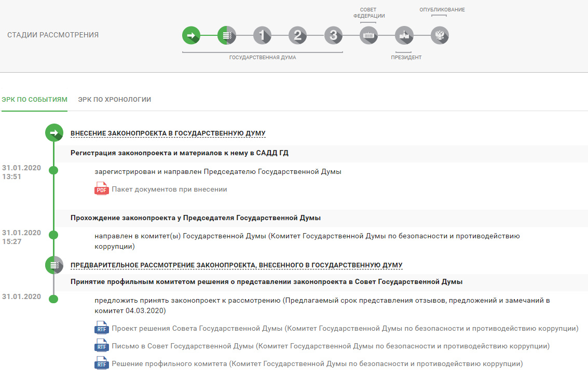Image resolution: width=588 pixels, height=392 pixels.
Task: Click Регистрация законопроекта и материалов row
Action: coord(322,153)
